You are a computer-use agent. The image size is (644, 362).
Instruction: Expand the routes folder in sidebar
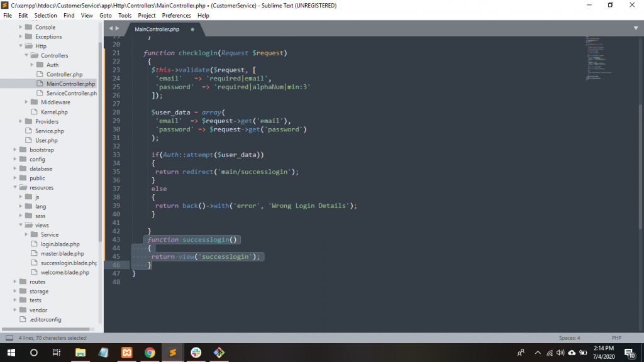15,282
